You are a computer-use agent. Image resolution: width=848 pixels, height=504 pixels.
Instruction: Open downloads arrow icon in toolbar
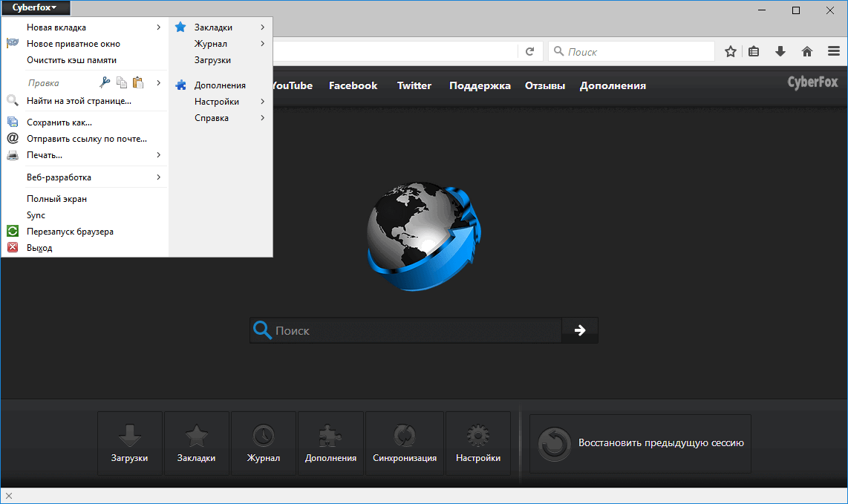coord(780,51)
